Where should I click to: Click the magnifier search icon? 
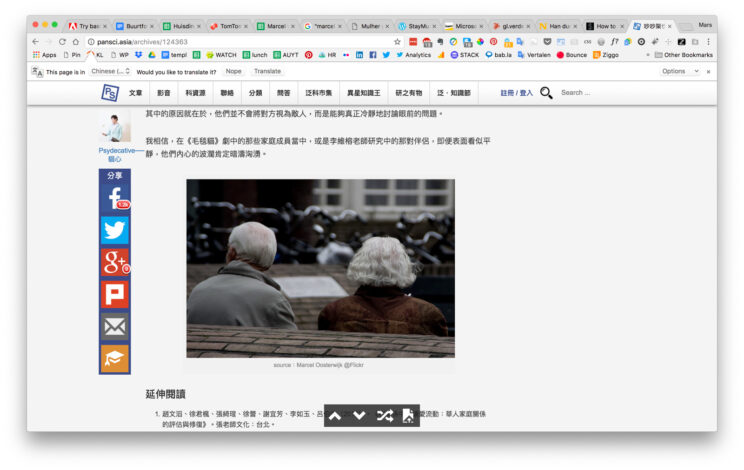tap(546, 93)
